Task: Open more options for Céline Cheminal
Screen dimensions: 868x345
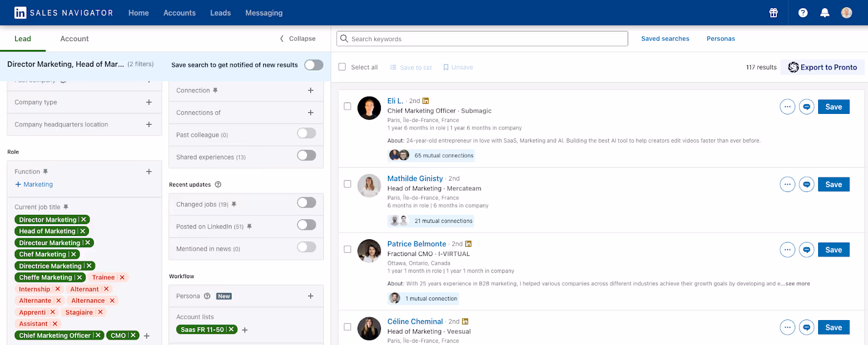Action: (787, 327)
